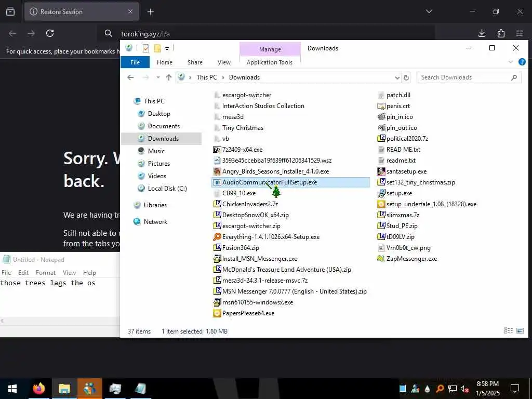Open the Firefox hamburger application menu
The width and height of the screenshot is (532, 399).
coord(520,33)
